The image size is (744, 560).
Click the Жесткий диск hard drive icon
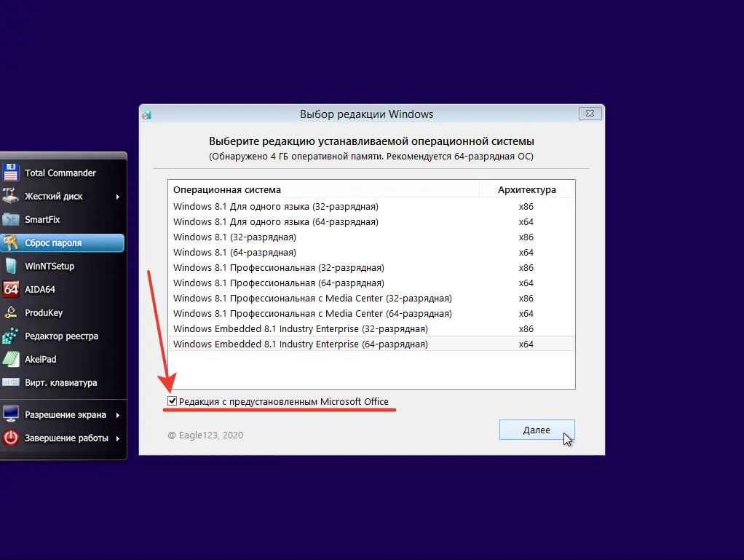coord(10,196)
